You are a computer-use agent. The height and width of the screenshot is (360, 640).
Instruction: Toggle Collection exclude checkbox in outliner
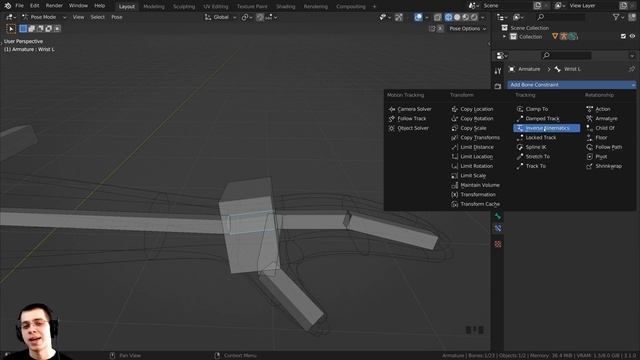623,36
